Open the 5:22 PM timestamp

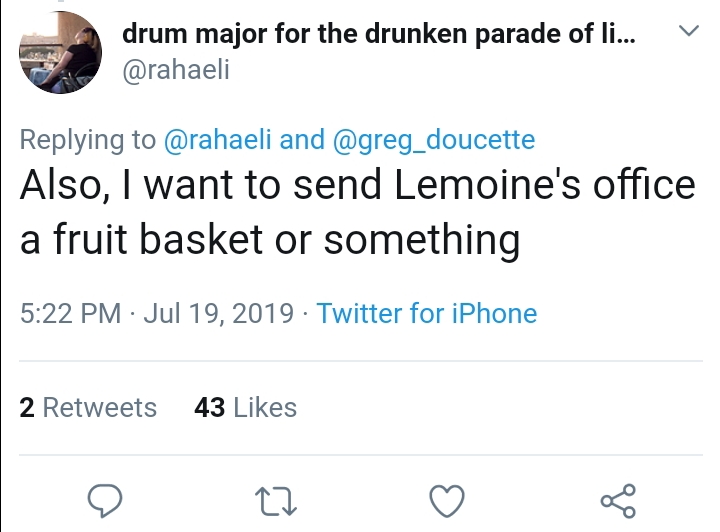tap(70, 314)
